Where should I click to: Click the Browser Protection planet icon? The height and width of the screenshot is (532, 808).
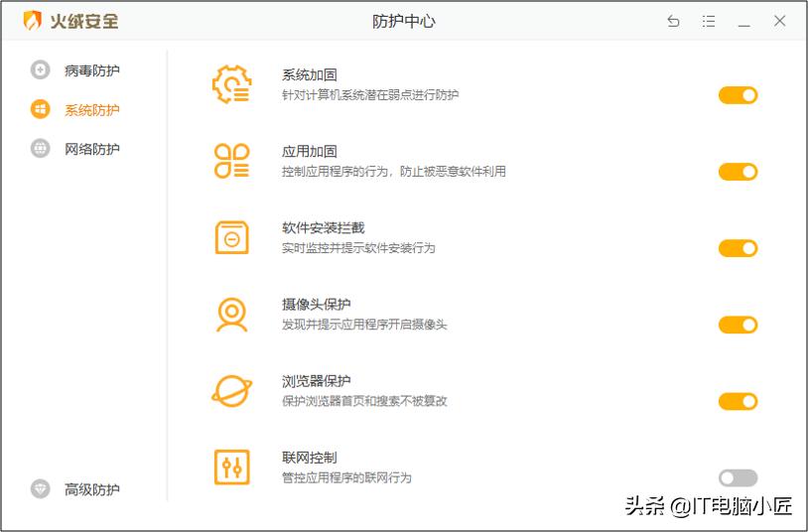(x=231, y=390)
